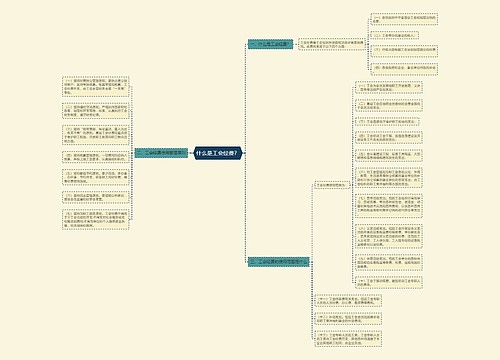Viewport: 500px width, 360px height.
Task: Click the node 工会经费使用范围为
Action: tap(331, 185)
